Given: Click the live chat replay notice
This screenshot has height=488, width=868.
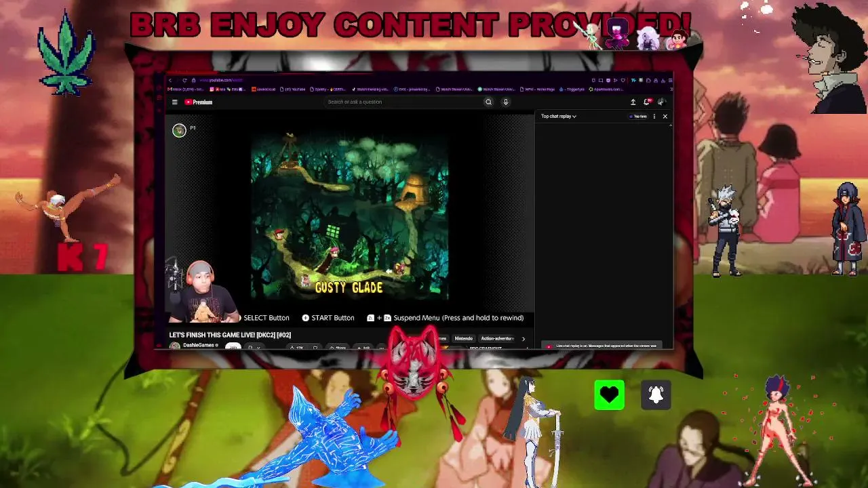Looking at the screenshot, I should click(x=602, y=346).
